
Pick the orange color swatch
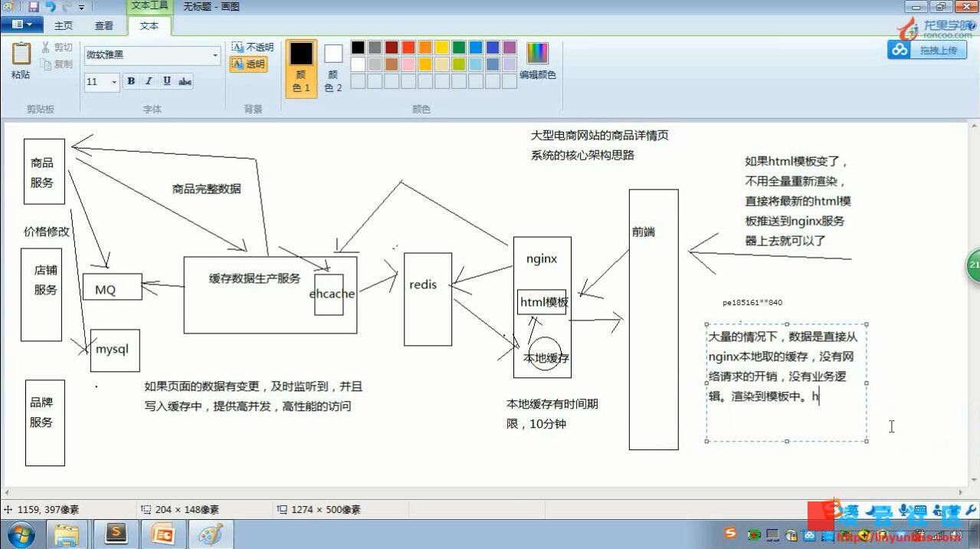(x=425, y=48)
